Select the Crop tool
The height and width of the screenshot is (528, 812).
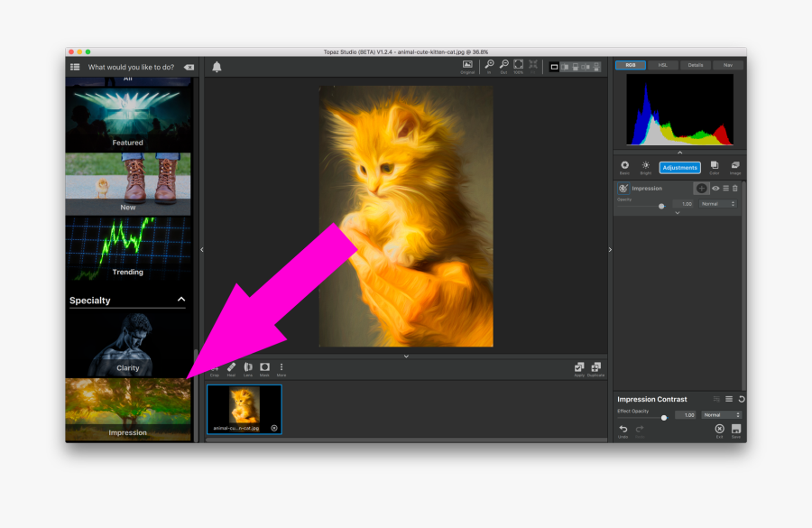click(215, 369)
